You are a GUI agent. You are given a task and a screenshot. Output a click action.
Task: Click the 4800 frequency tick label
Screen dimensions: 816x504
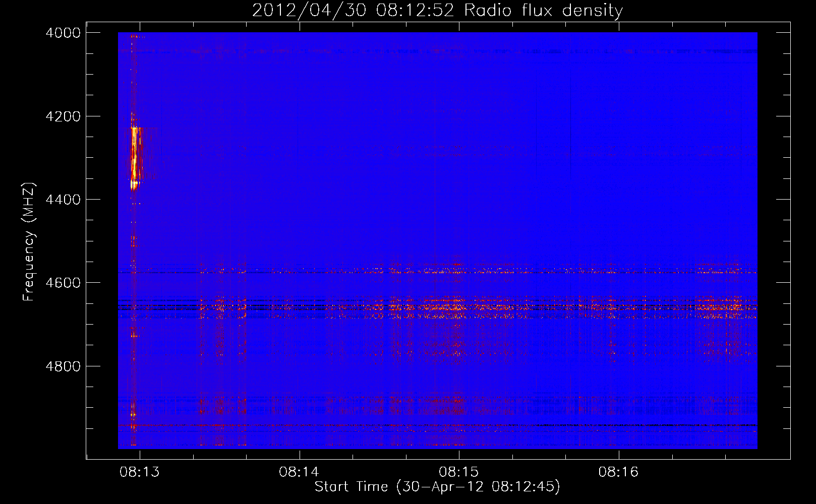tap(63, 366)
